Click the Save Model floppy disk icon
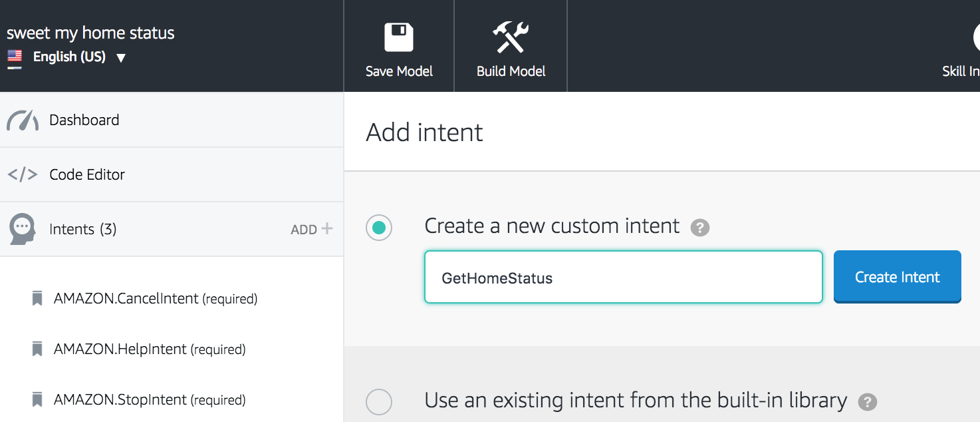 399,38
